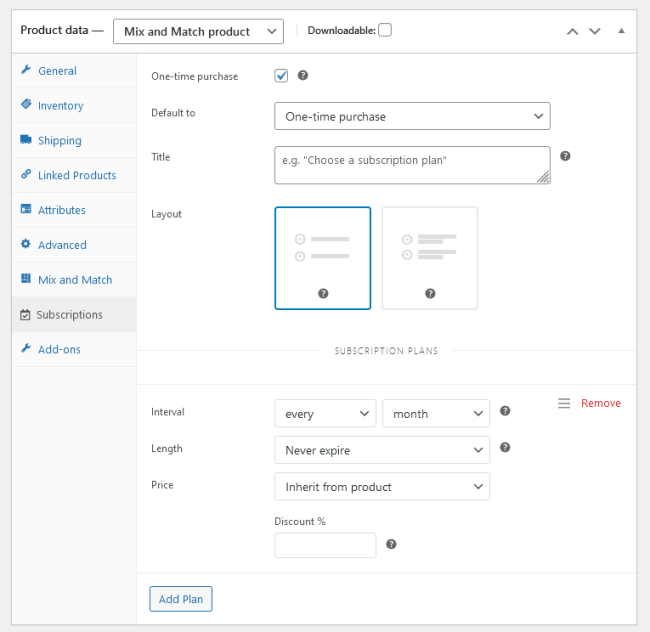Show help tip for Discount %

[391, 544]
